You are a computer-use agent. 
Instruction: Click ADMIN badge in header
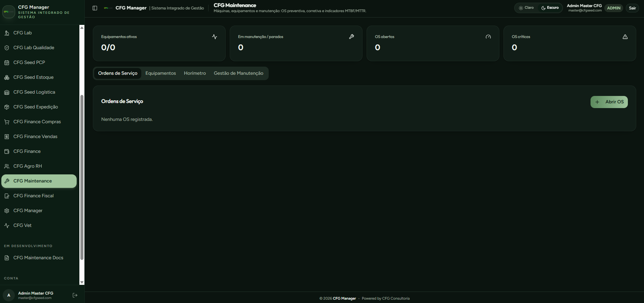click(614, 8)
